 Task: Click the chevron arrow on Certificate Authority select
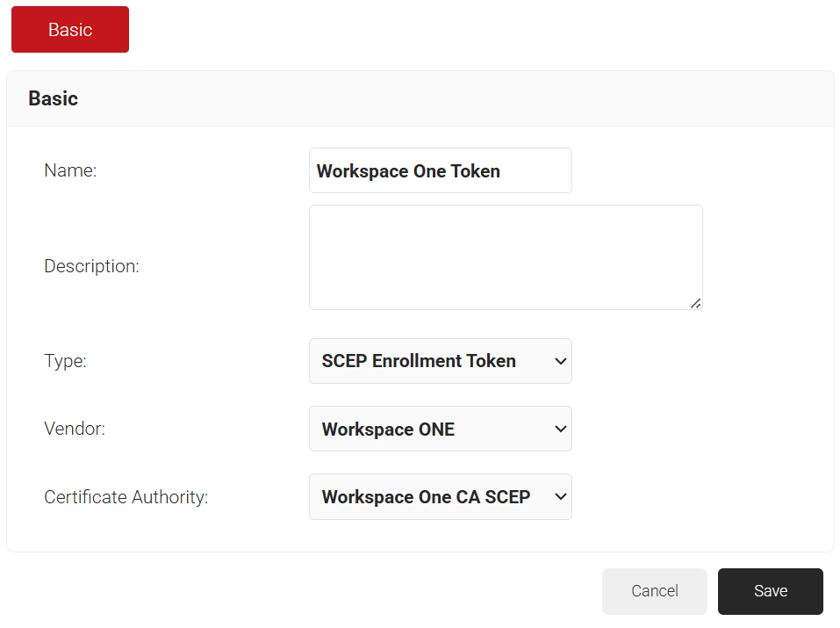[x=561, y=497]
